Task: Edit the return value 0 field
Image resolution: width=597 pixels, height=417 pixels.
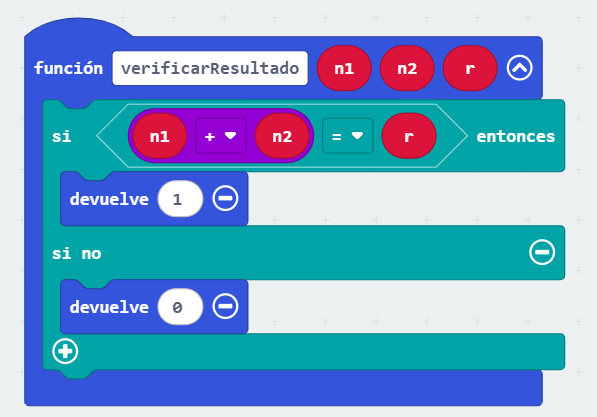Action: click(x=180, y=307)
